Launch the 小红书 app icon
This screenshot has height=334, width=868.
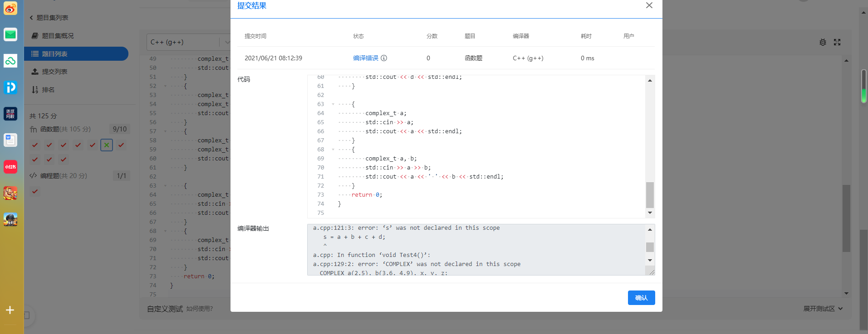click(x=10, y=167)
